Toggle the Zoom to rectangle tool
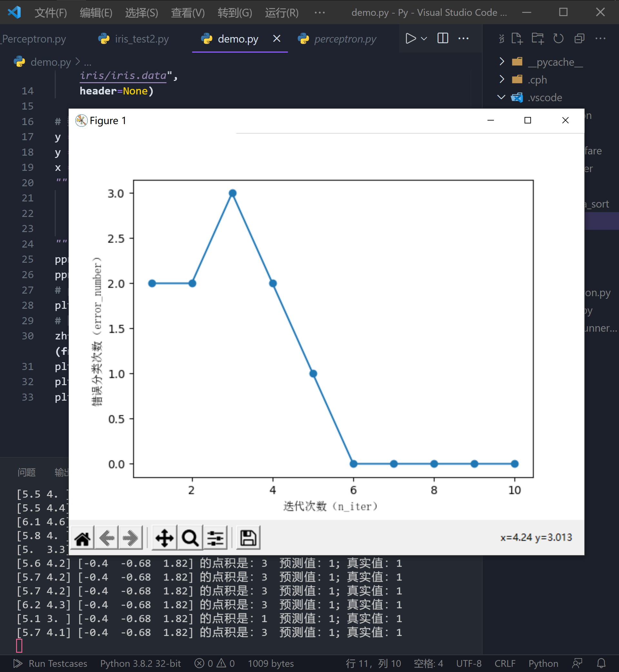Screen dimensions: 619x672 [190, 538]
